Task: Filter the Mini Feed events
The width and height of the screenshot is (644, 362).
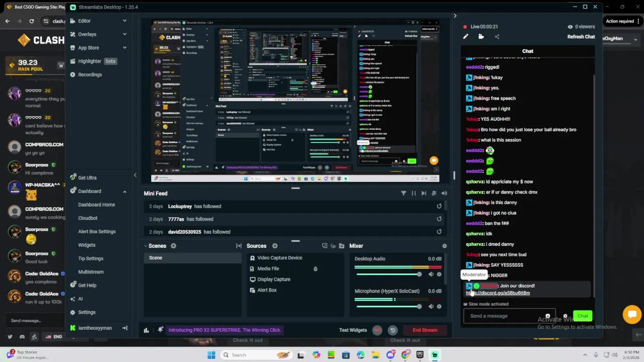Action: (404, 193)
